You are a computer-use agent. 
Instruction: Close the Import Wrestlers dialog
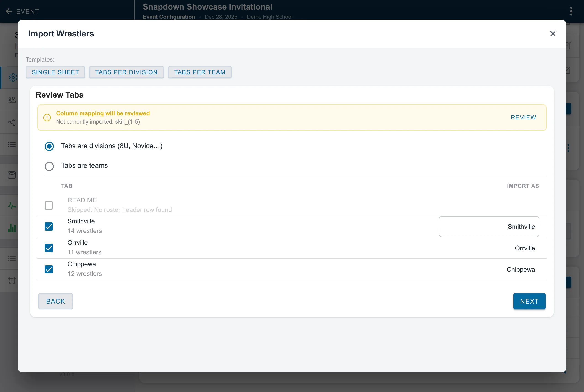(553, 34)
